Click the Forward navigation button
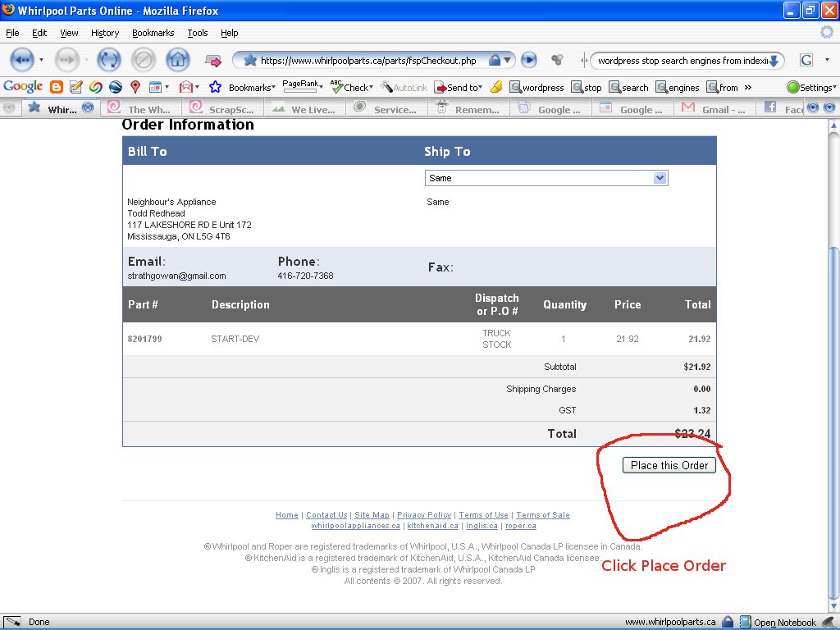This screenshot has height=630, width=840. (x=66, y=60)
